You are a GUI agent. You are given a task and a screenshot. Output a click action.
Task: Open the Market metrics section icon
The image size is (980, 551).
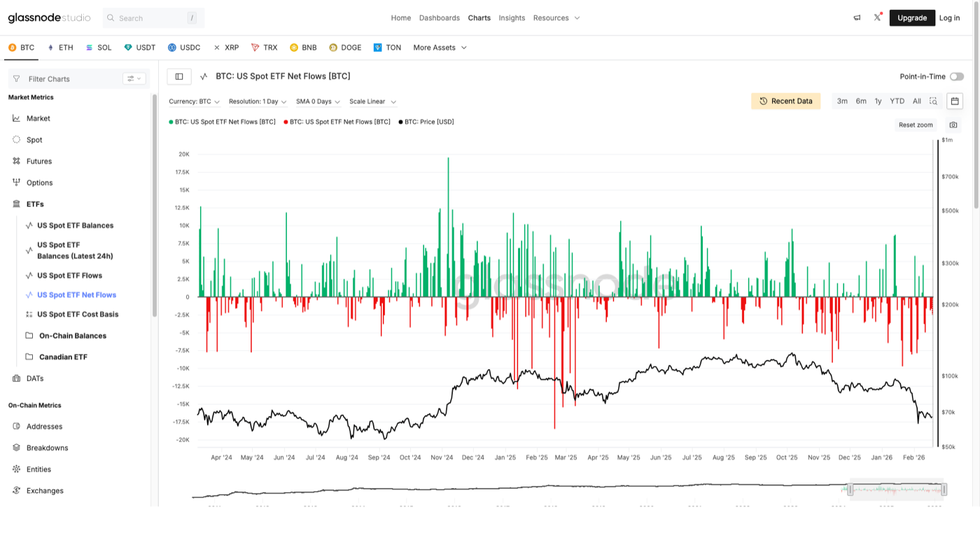(x=17, y=118)
